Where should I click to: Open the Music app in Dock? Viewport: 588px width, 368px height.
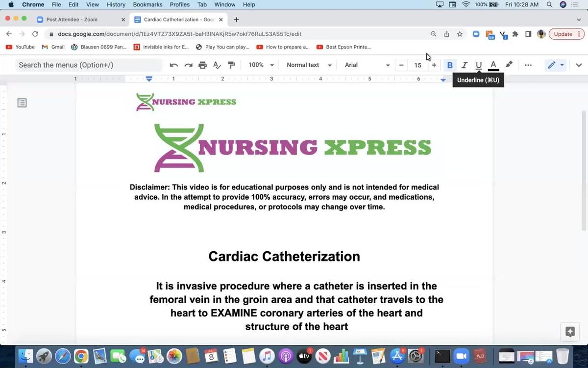coord(267,356)
